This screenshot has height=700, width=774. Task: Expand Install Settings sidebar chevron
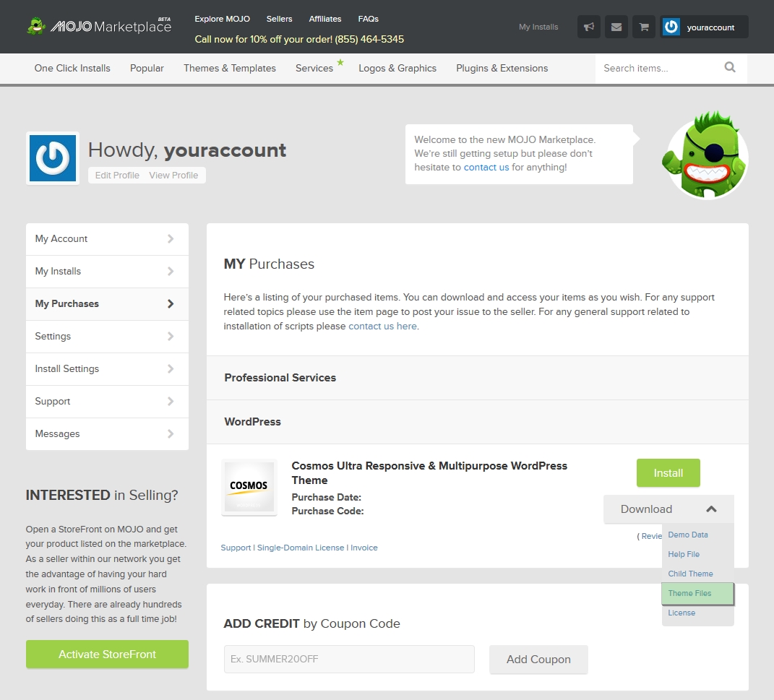coord(171,369)
